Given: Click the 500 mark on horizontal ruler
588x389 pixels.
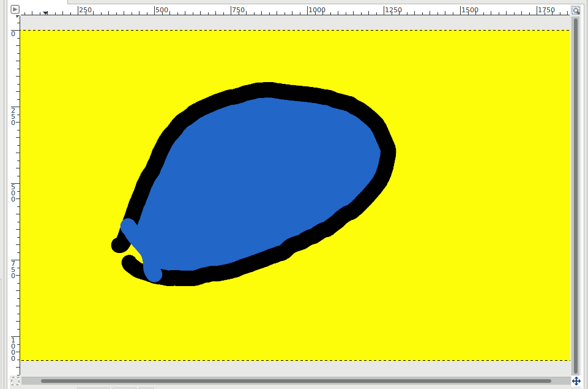Looking at the screenshot, I should [x=162, y=10].
